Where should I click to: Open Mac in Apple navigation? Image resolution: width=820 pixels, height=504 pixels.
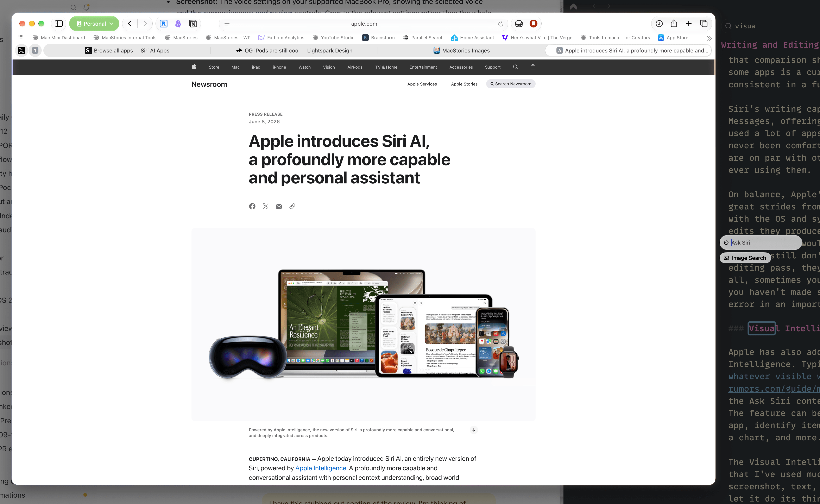click(x=235, y=67)
